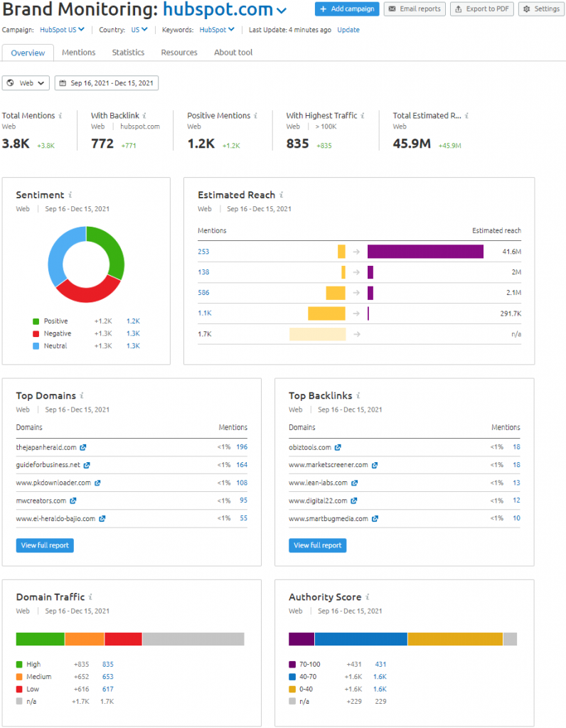Open obiztools.com external link icon
Screen dimensions: 566x728
point(338,448)
